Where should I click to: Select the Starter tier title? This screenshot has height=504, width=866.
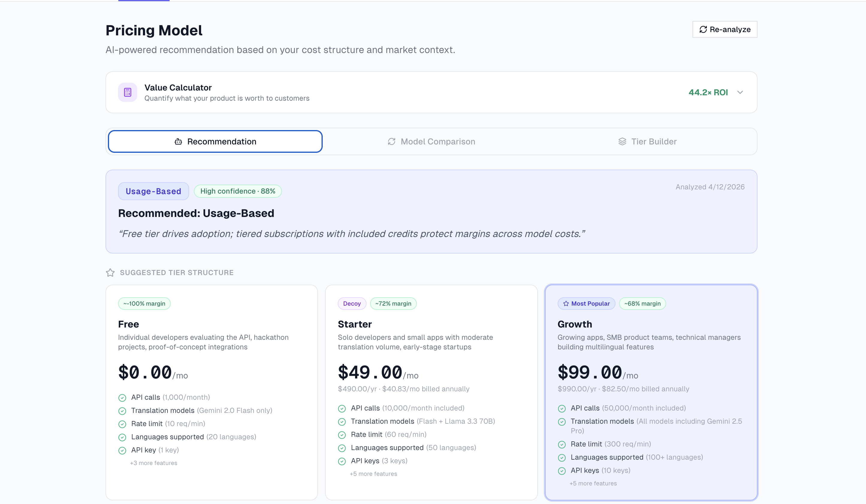tap(355, 324)
